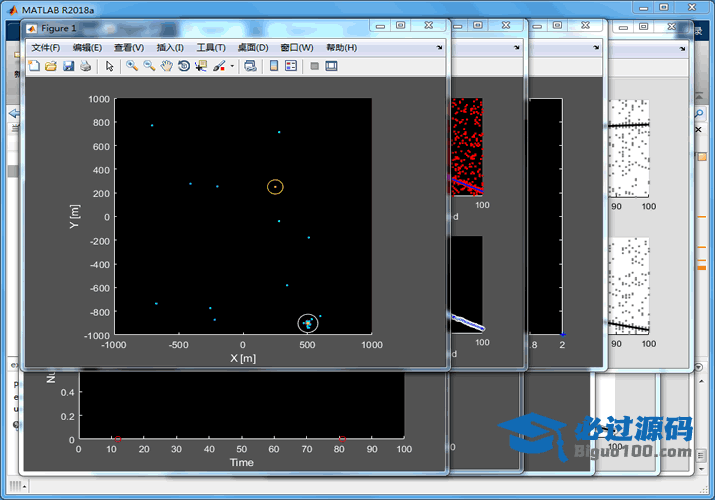This screenshot has height=500, width=715.
Task: Print the figure using the printer icon
Action: click(85, 66)
